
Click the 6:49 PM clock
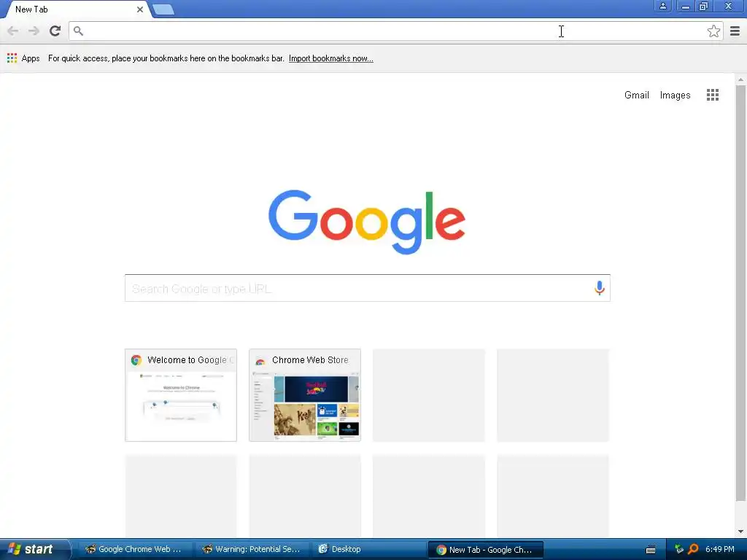[x=719, y=549]
